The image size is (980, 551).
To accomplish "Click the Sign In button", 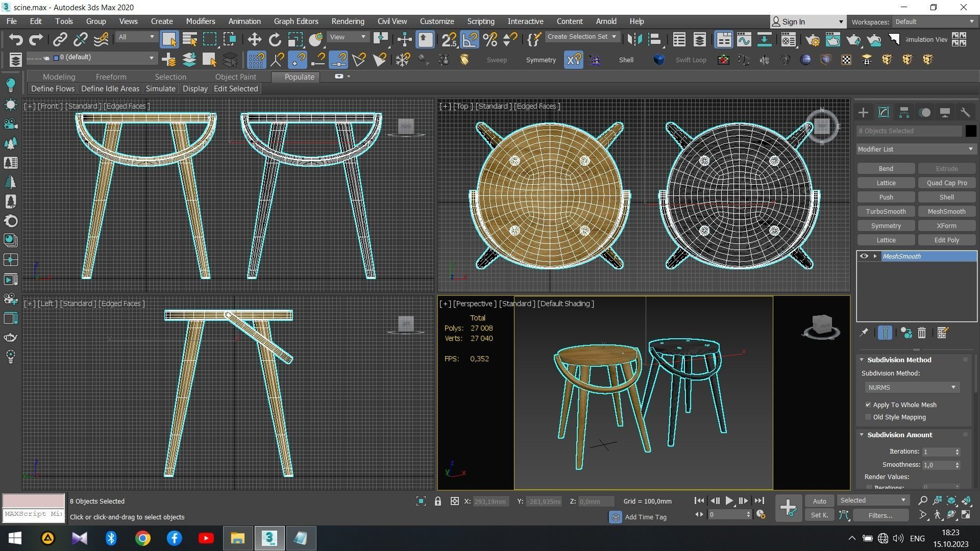I will 807,21.
